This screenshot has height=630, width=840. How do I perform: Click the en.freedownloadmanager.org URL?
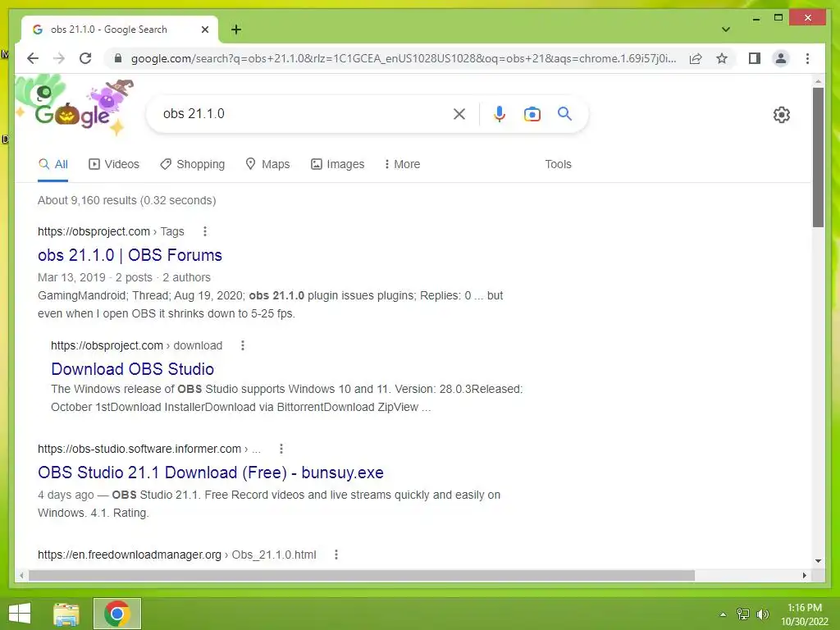coord(177,555)
